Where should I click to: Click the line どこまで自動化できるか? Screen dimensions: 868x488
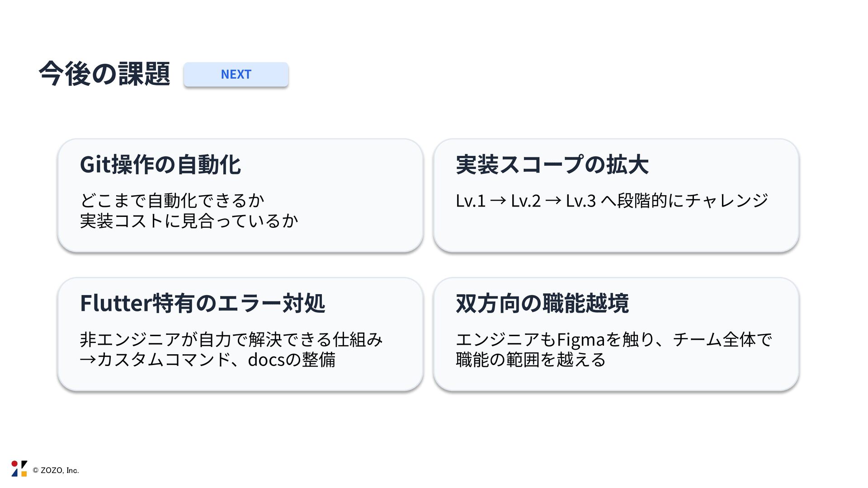pos(172,200)
